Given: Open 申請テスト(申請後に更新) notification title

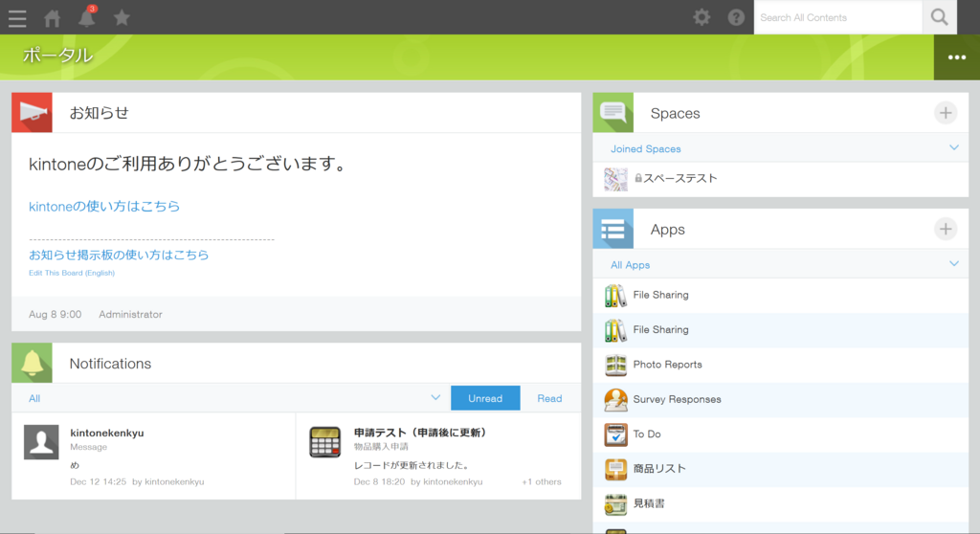Looking at the screenshot, I should tap(421, 432).
